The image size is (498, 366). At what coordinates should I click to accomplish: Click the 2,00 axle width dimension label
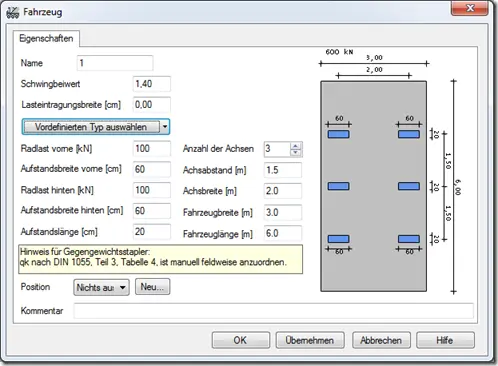tap(374, 70)
